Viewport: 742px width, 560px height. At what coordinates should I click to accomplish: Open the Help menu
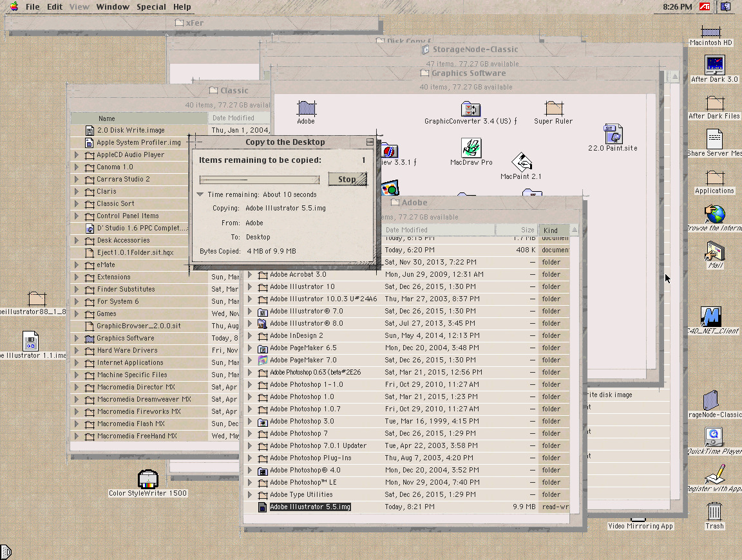point(182,6)
